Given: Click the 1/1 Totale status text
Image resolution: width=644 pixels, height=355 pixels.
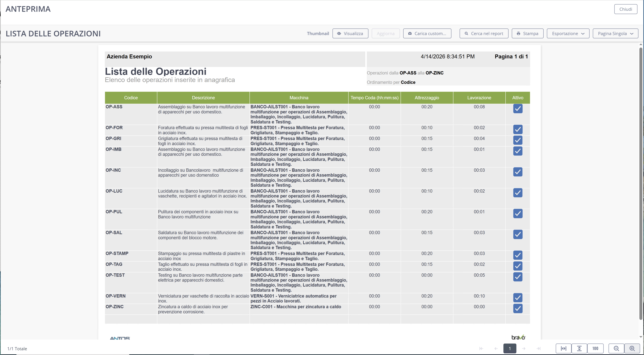Looking at the screenshot, I should click(17, 349).
